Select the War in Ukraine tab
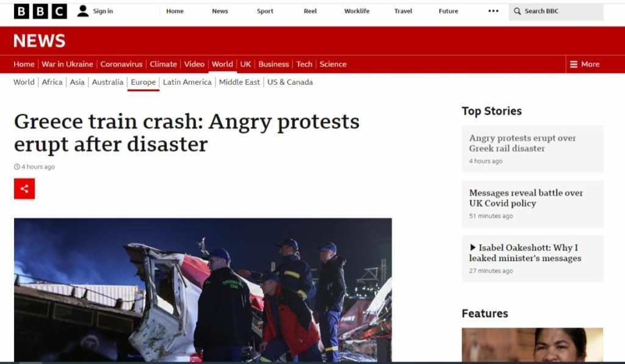The width and height of the screenshot is (625, 364). click(x=67, y=64)
